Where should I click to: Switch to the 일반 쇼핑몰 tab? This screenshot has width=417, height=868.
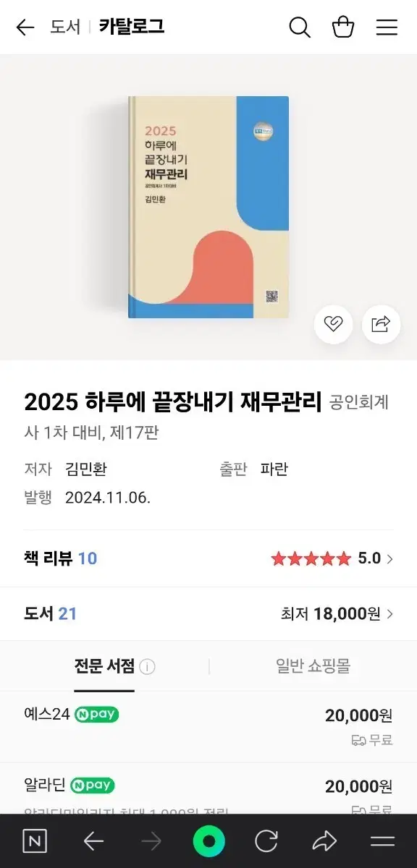pos(311,665)
